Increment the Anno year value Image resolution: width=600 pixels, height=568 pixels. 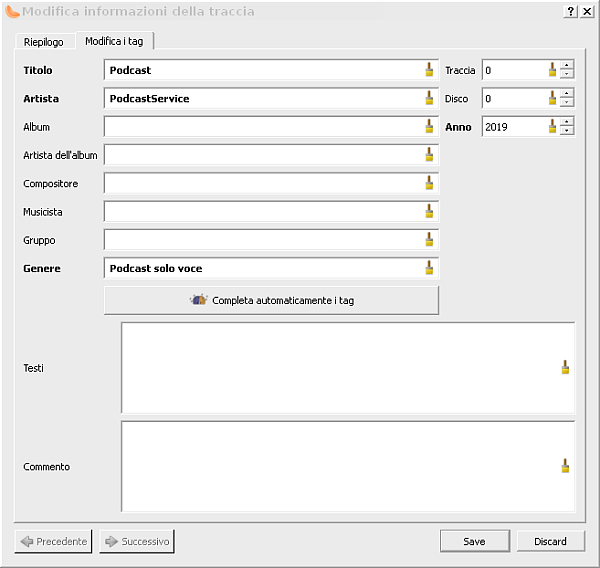point(567,122)
